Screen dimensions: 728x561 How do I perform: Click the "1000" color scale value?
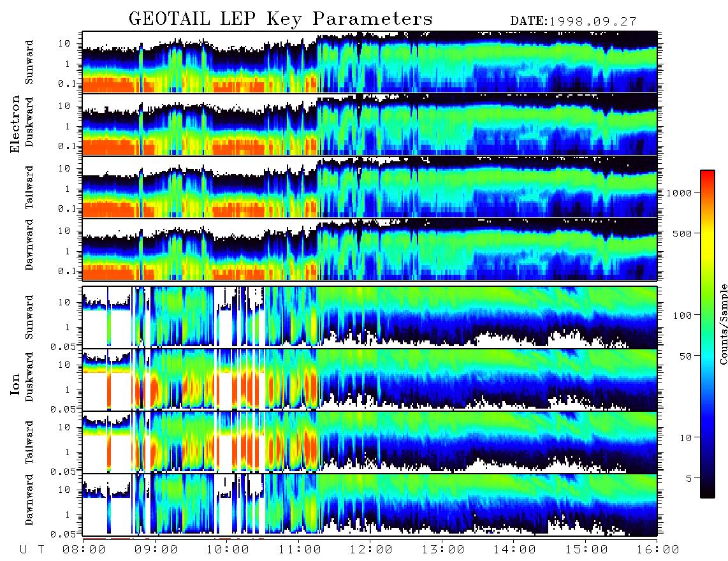679,193
